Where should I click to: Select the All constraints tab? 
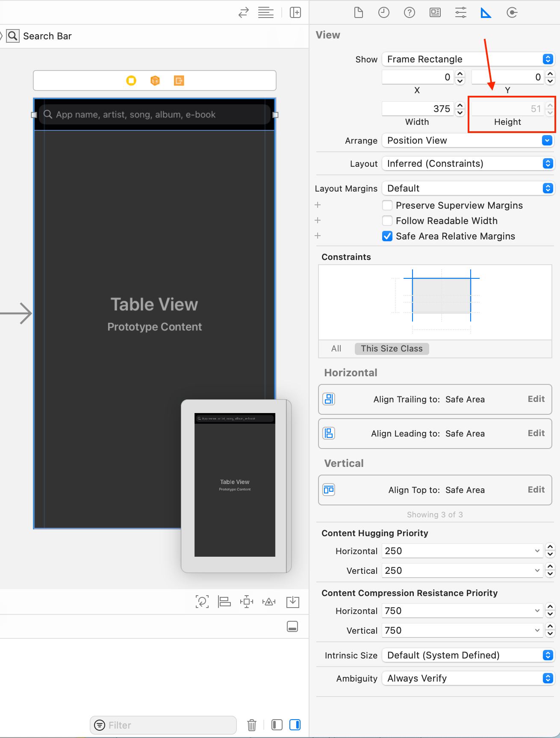336,349
